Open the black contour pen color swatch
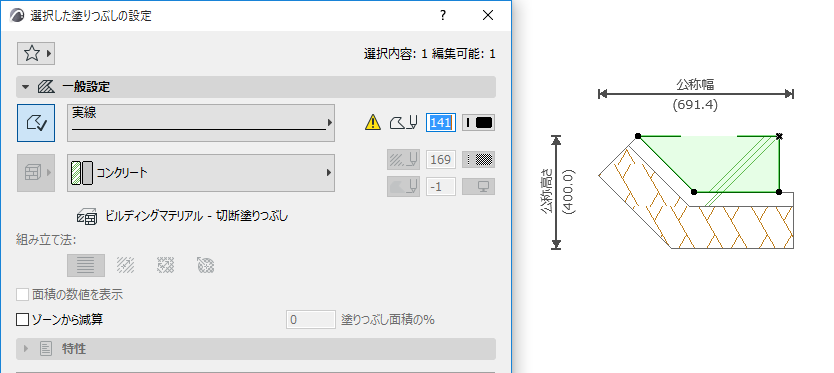Image resolution: width=834 pixels, height=373 pixels. 478,123
